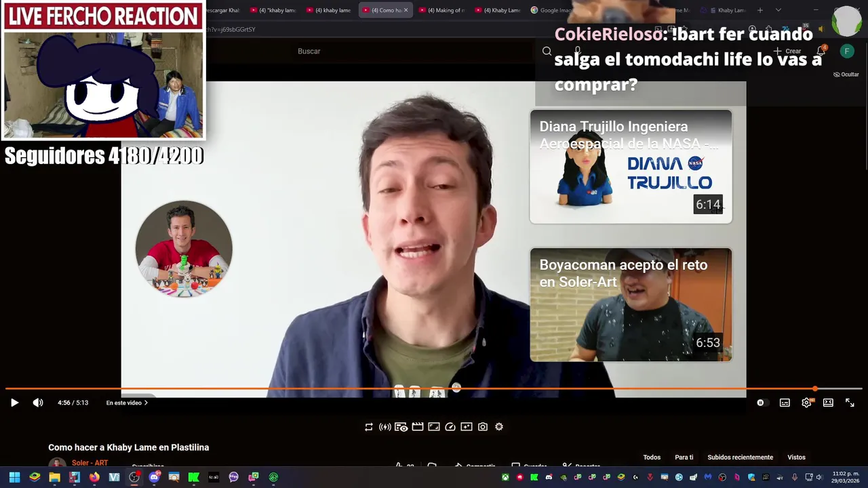
Task: Switch to the 'Descargar Khab' browser tab
Action: [222, 10]
